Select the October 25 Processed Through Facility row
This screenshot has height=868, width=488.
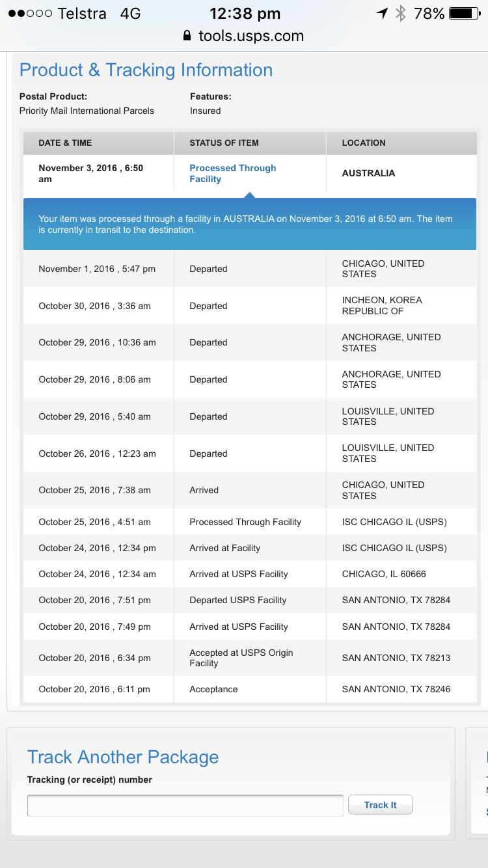[250, 522]
